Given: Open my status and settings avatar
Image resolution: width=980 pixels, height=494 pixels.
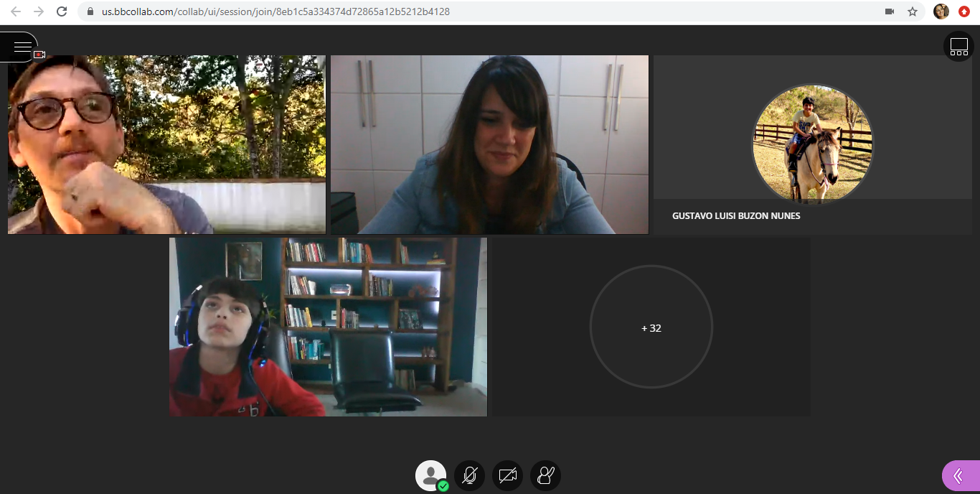Looking at the screenshot, I should tap(430, 475).
